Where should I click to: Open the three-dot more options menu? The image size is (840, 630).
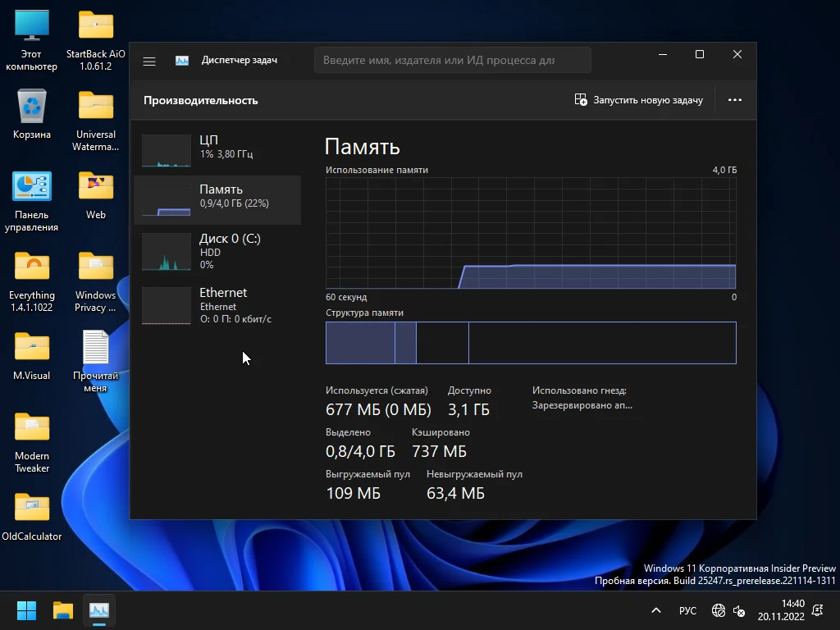(x=734, y=100)
